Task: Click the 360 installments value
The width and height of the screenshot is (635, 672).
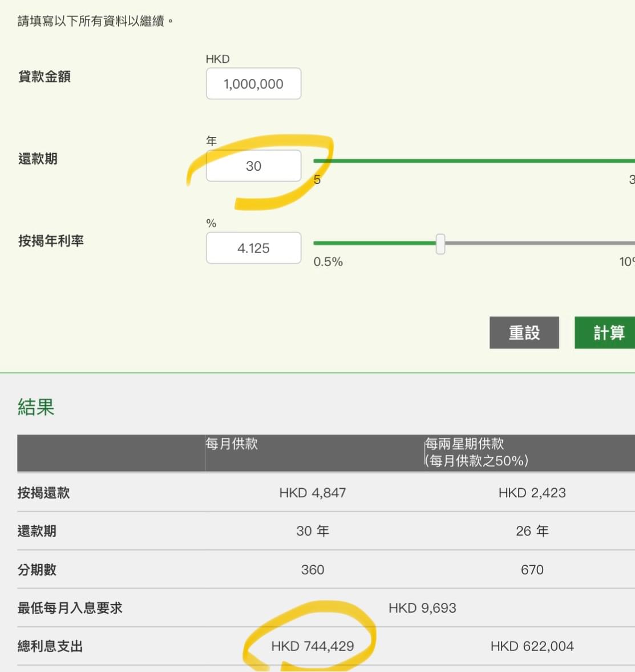Action: (313, 570)
